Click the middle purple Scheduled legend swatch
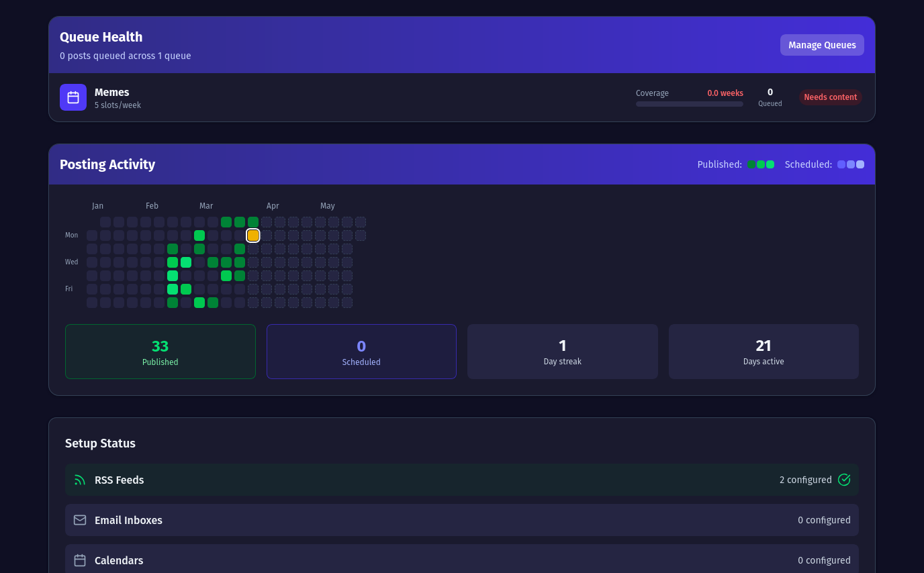The width and height of the screenshot is (924, 573). (x=851, y=164)
